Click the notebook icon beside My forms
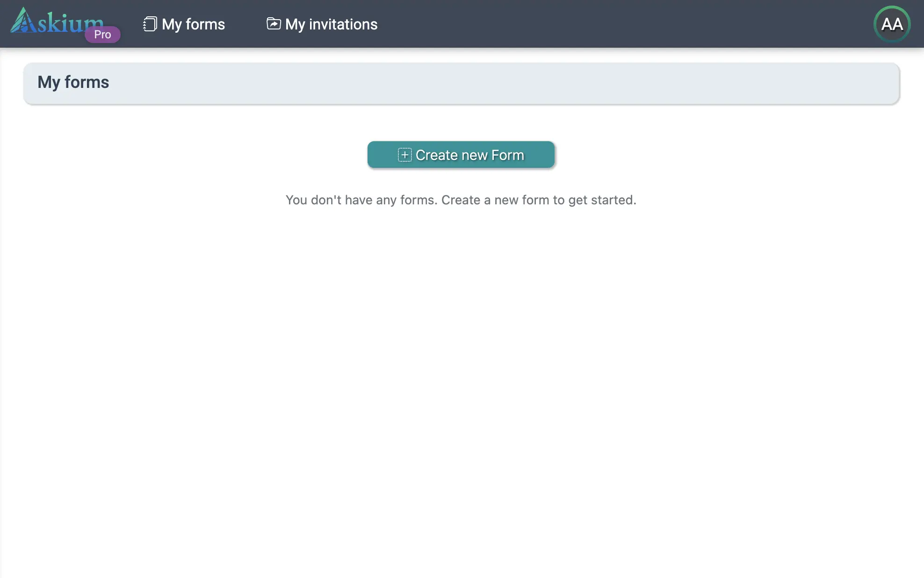924x578 pixels. click(x=150, y=24)
